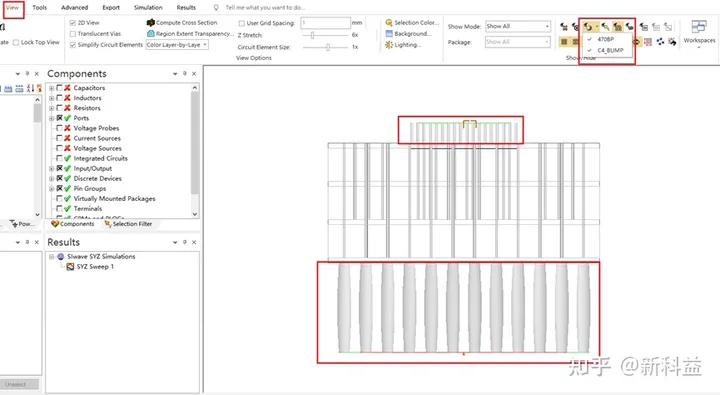Switch to the Selection Filter tab

128,224
